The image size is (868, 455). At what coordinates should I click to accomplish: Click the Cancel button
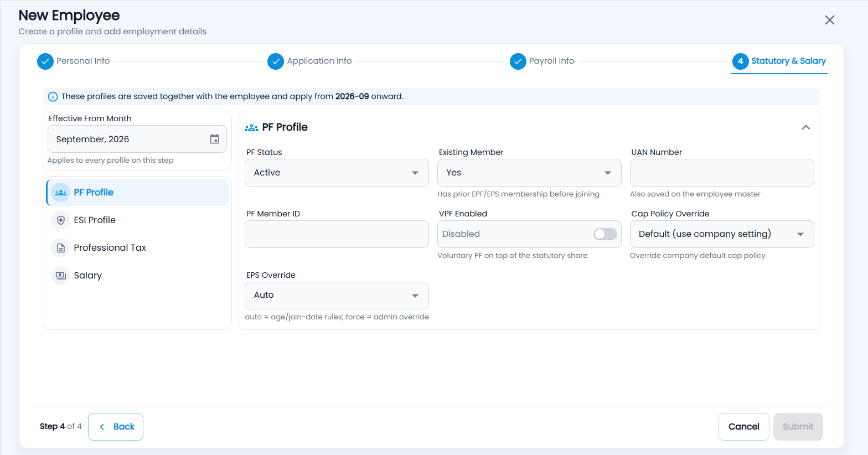click(743, 427)
